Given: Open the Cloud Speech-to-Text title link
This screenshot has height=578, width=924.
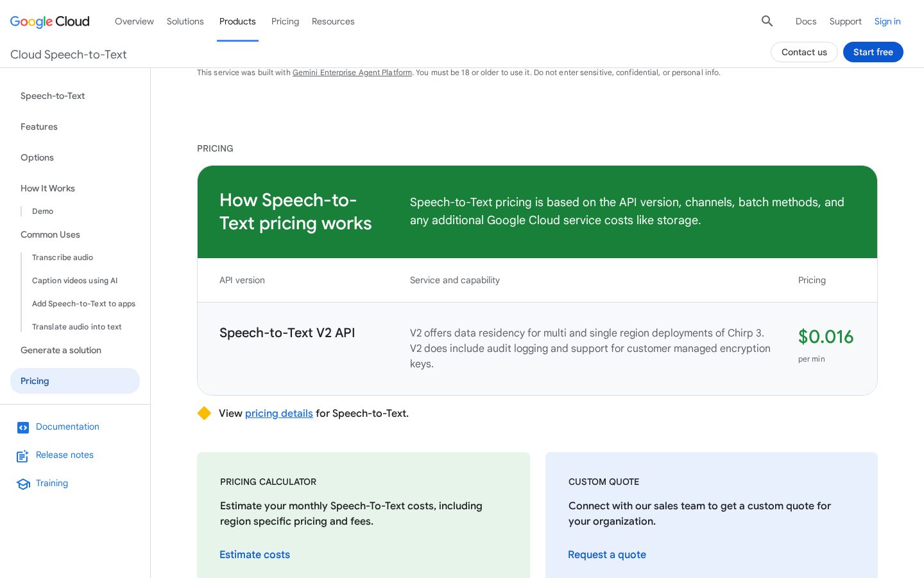Looking at the screenshot, I should [69, 55].
